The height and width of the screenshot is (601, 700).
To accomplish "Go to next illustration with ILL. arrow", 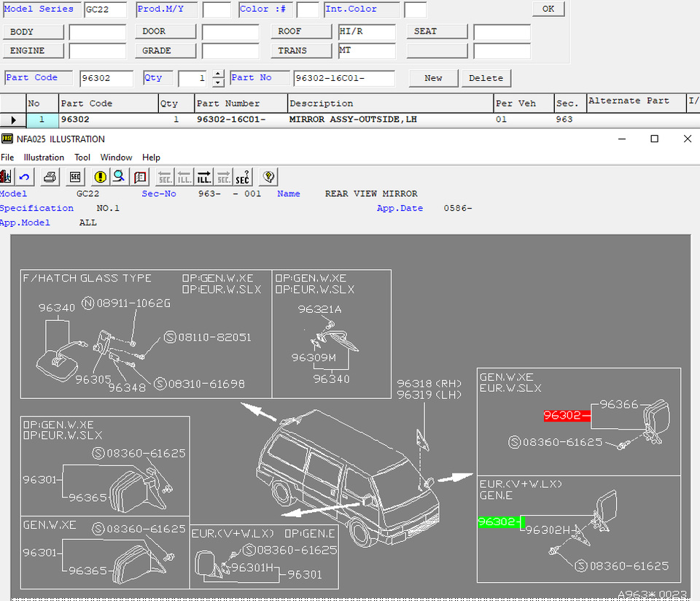I will tap(204, 177).
